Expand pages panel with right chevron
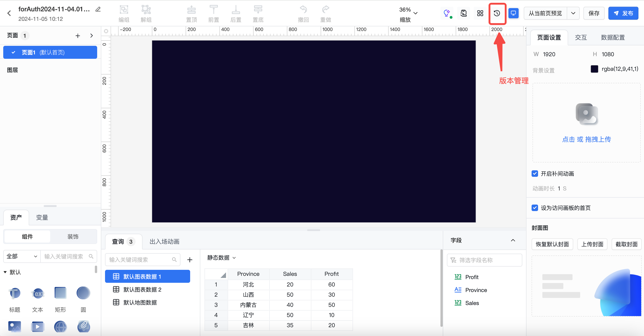The height and width of the screenshot is (336, 644). point(92,36)
